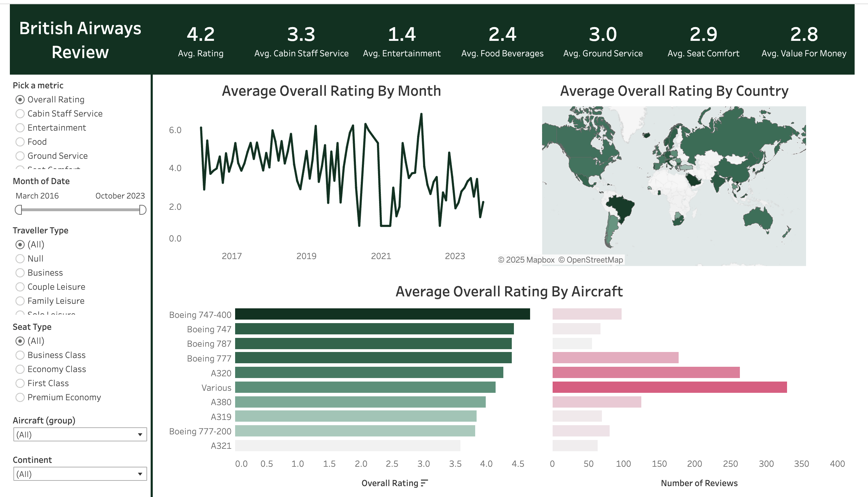Click the Boeing 777 number of reviews bar

tap(616, 358)
